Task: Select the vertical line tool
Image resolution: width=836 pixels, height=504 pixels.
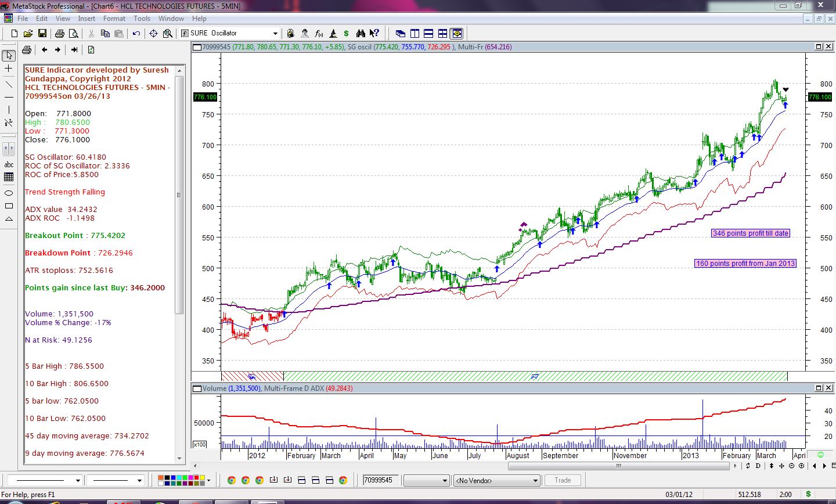Action: point(9,110)
